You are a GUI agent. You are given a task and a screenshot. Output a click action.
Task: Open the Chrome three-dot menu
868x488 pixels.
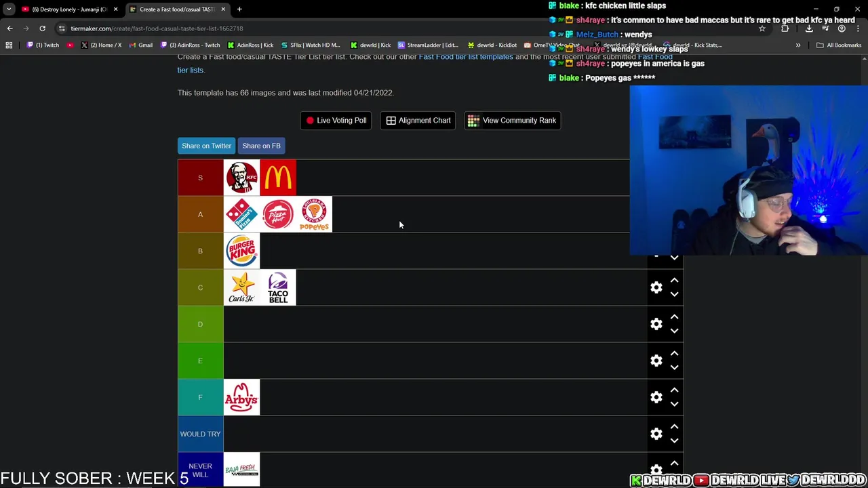pos(858,28)
